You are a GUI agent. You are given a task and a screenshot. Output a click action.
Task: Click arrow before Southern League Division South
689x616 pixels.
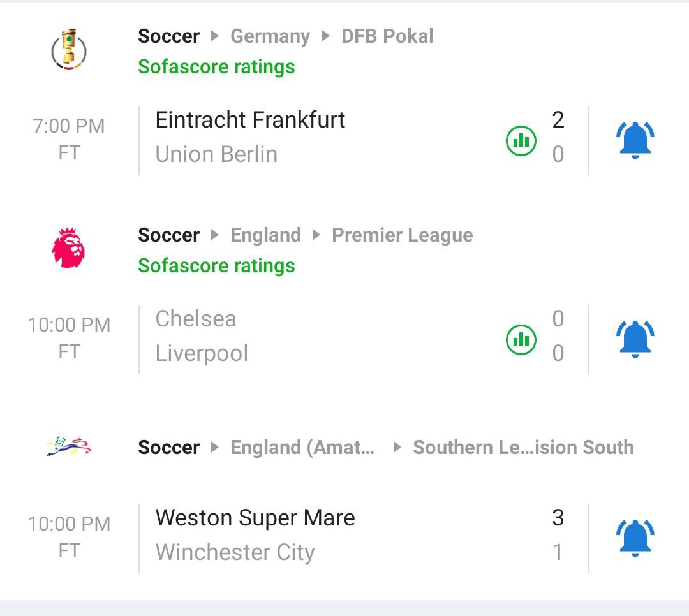click(397, 448)
